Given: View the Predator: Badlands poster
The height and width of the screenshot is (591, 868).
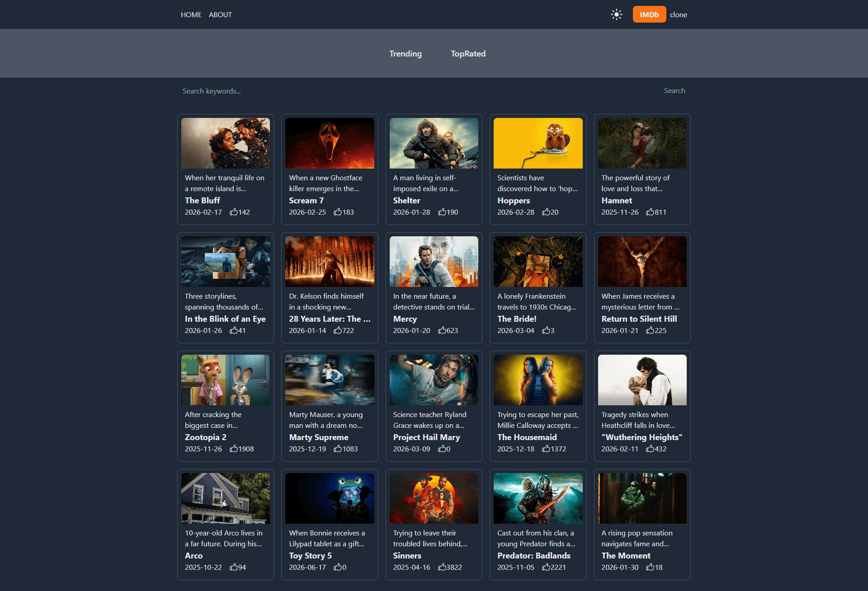Looking at the screenshot, I should point(538,498).
